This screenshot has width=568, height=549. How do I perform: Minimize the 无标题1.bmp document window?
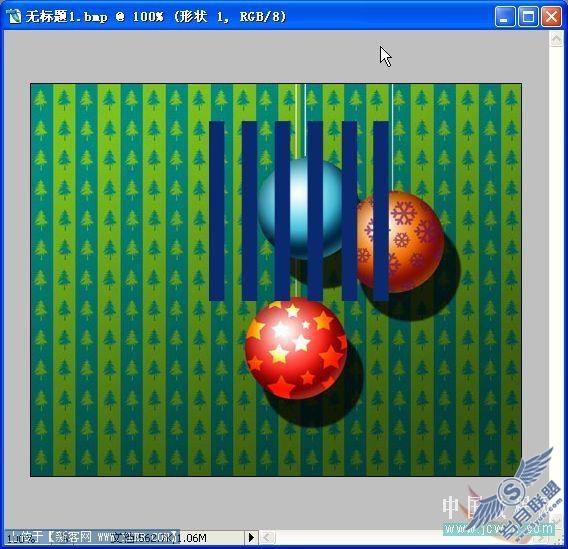click(x=505, y=17)
